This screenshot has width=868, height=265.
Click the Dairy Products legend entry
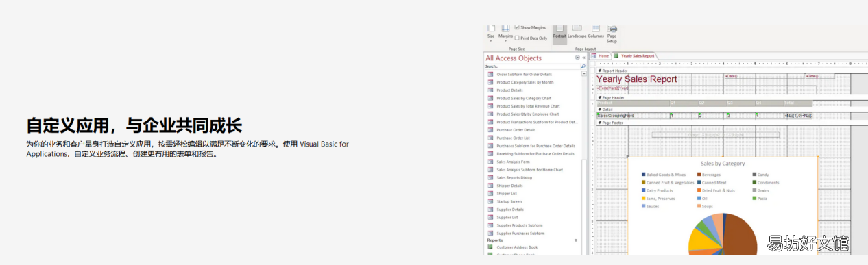point(657,190)
